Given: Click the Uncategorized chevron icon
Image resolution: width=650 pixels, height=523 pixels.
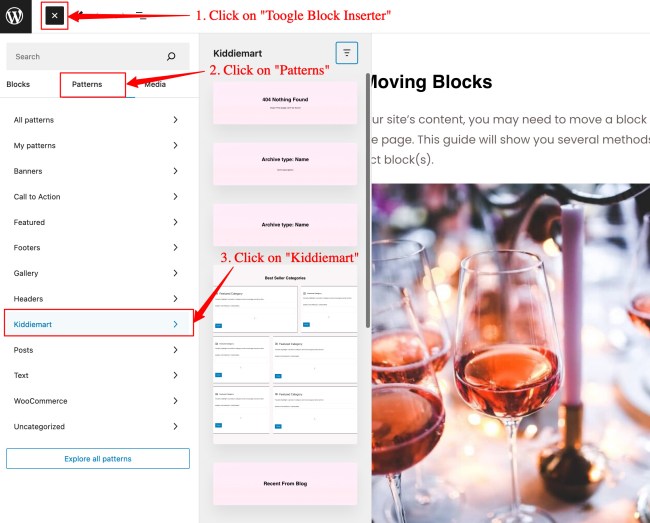Looking at the screenshot, I should point(175,426).
